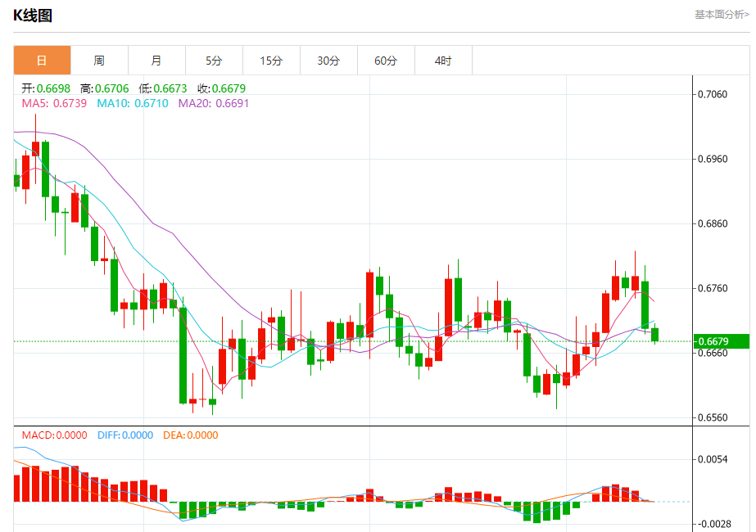Click the green 0.6679 current price tag
756x532 pixels.
(x=722, y=341)
